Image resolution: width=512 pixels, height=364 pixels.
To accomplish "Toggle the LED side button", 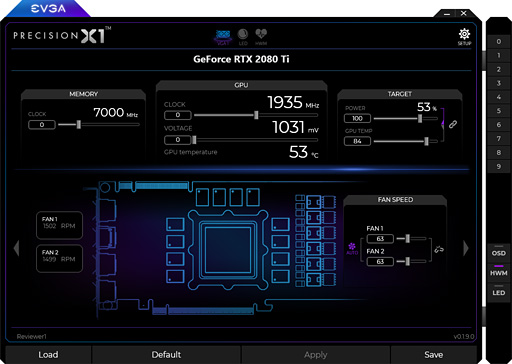I will [499, 292].
